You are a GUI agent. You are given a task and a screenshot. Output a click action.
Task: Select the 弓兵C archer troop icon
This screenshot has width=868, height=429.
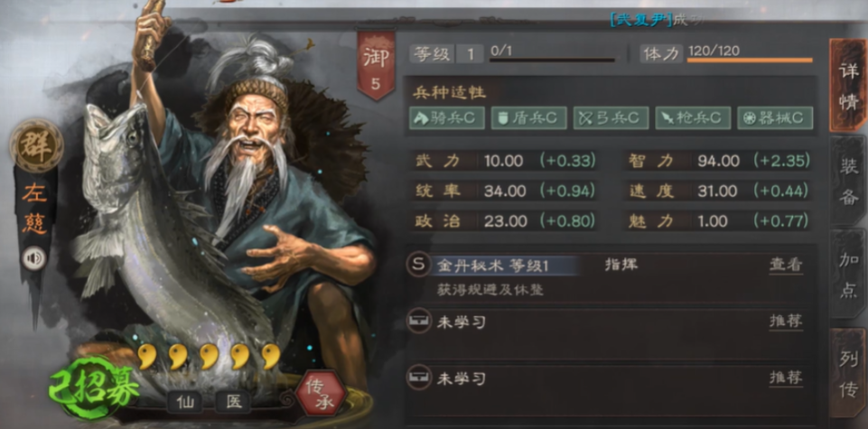pos(611,118)
